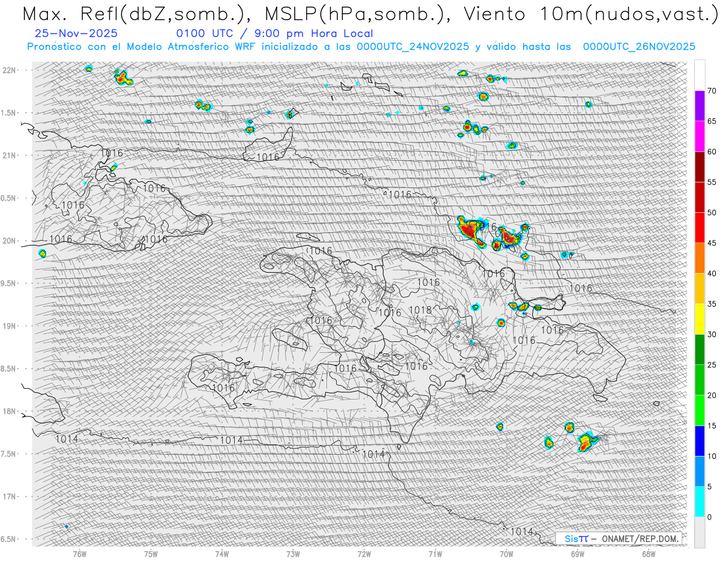728x562 pixels.
Task: Select the '73W' longitude label
Action: pyautogui.click(x=293, y=554)
